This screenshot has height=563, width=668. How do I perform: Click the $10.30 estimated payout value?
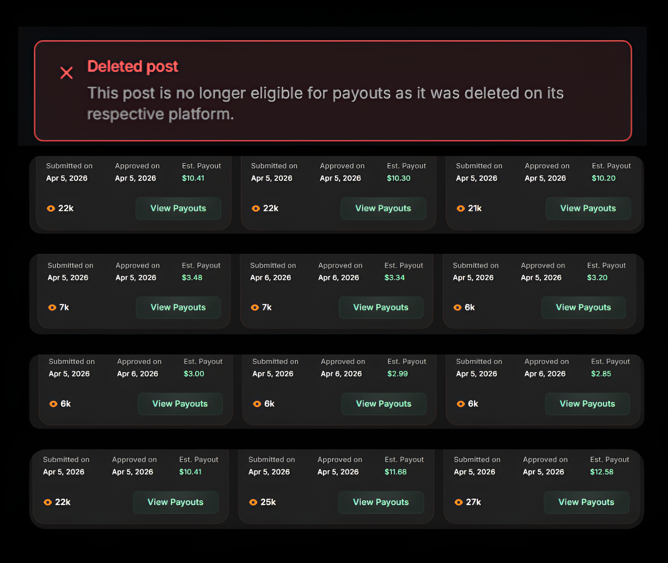pyautogui.click(x=398, y=178)
